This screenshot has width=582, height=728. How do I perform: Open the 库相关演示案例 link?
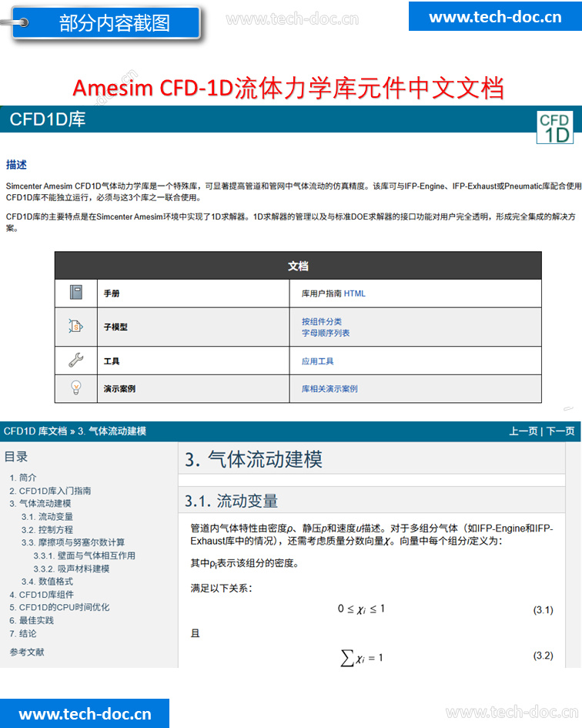pyautogui.click(x=329, y=388)
